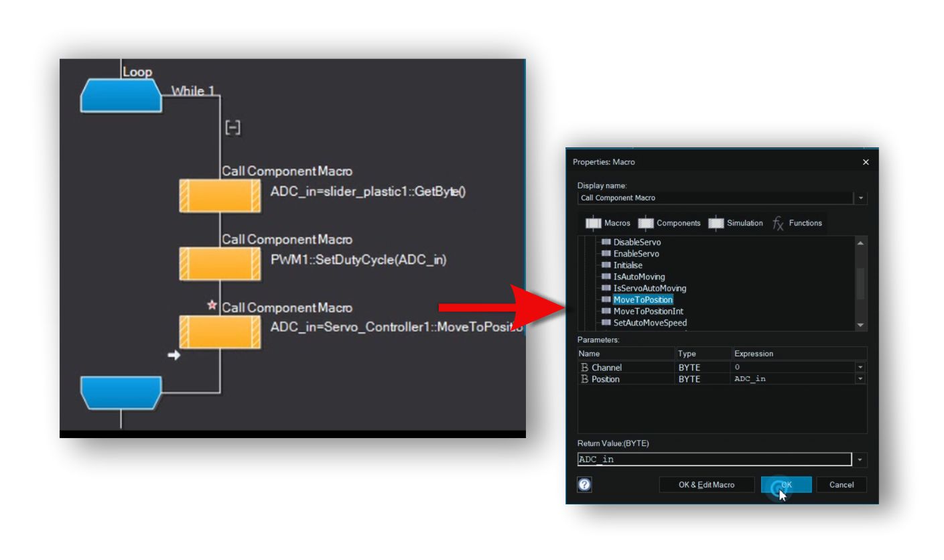Screen dimensions: 944x560
Task: Confirm the dialog with OK
Action: coord(786,485)
